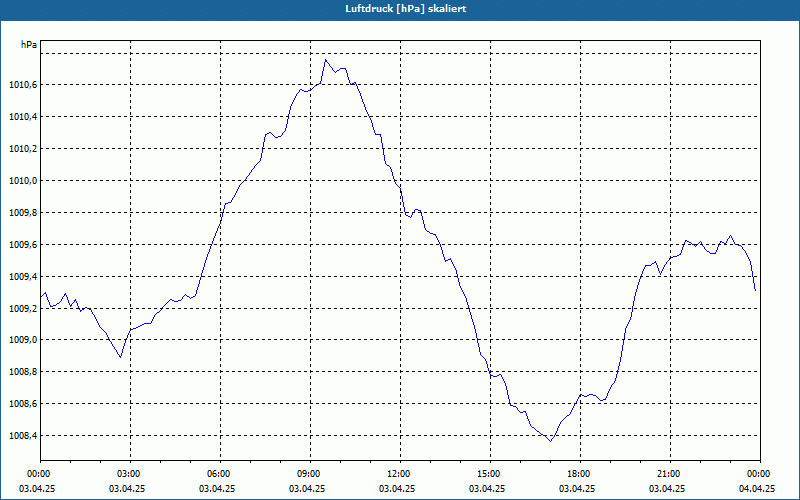Select the y-axis value 1010,0
Screen dimensions: 800x500
pos(23,181)
